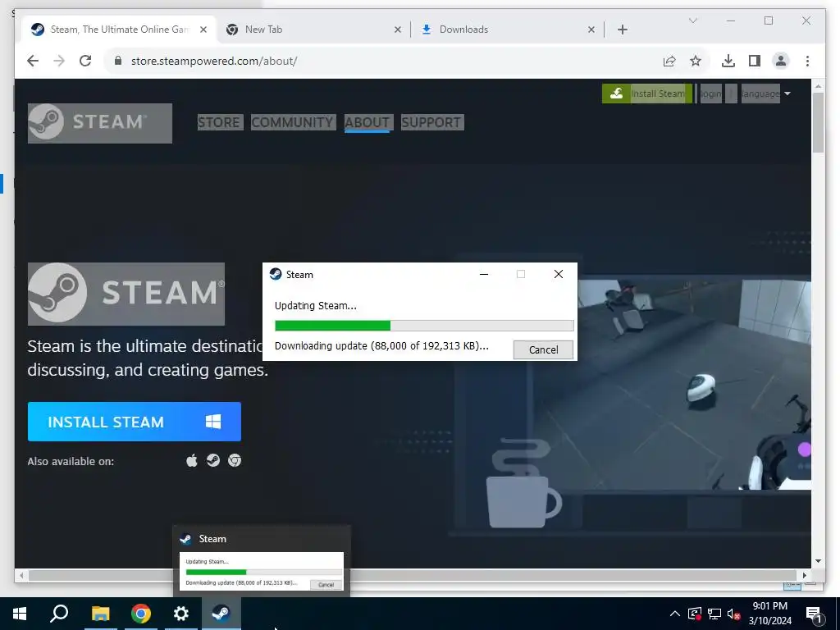Click the Steam icon in updater title bar

(x=276, y=274)
